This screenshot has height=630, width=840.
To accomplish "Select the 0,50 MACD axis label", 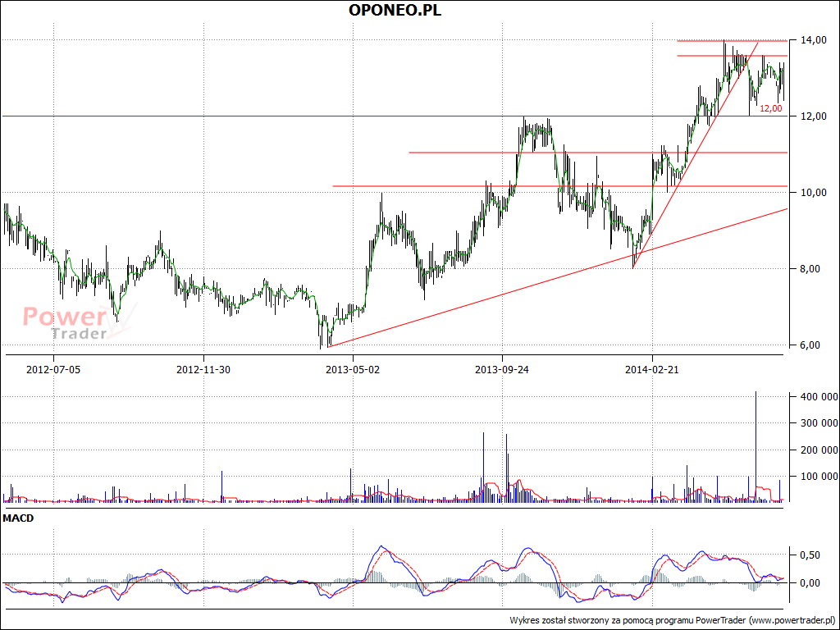I will point(810,555).
